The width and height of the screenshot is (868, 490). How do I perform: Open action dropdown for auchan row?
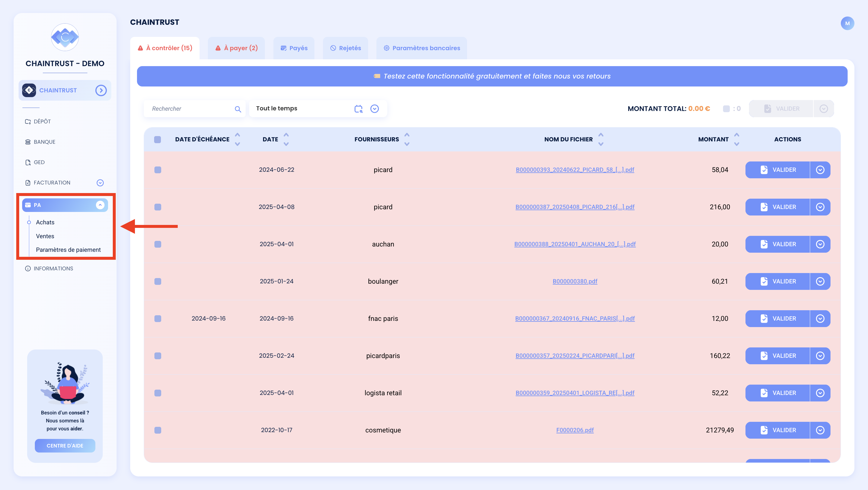coord(820,244)
